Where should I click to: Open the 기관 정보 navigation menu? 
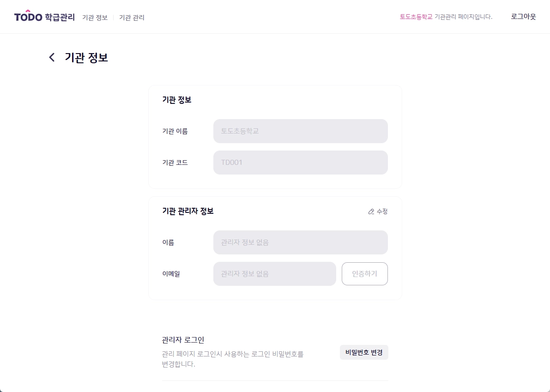coord(95,18)
